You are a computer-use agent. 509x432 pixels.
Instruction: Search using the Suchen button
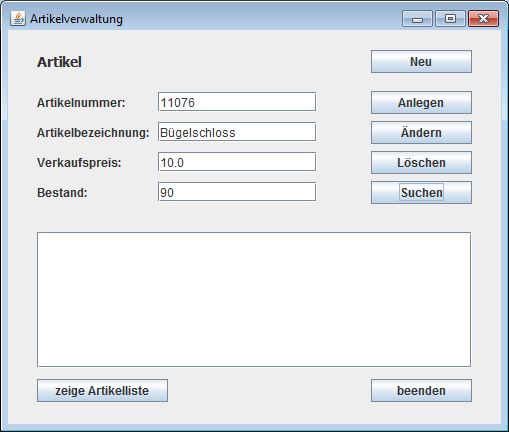(x=421, y=193)
